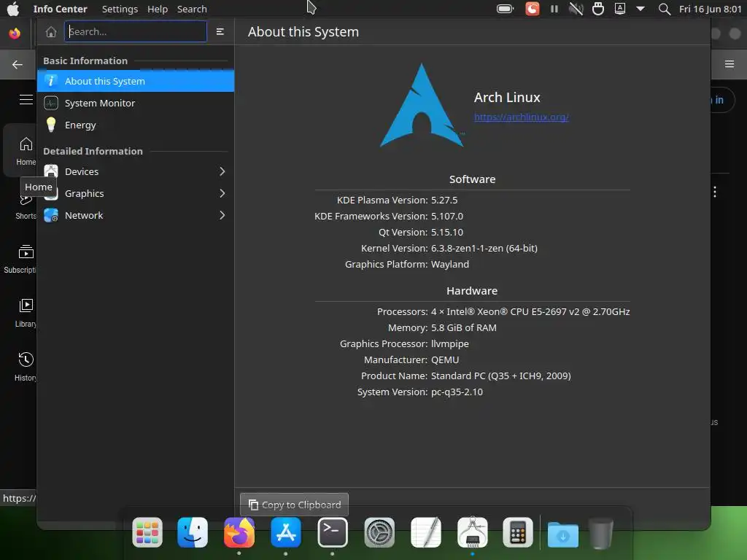Click the orange tray app icon

click(x=532, y=9)
